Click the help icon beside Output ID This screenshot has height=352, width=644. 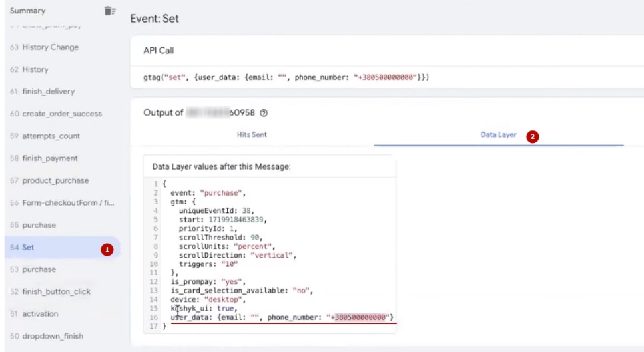coord(264,113)
